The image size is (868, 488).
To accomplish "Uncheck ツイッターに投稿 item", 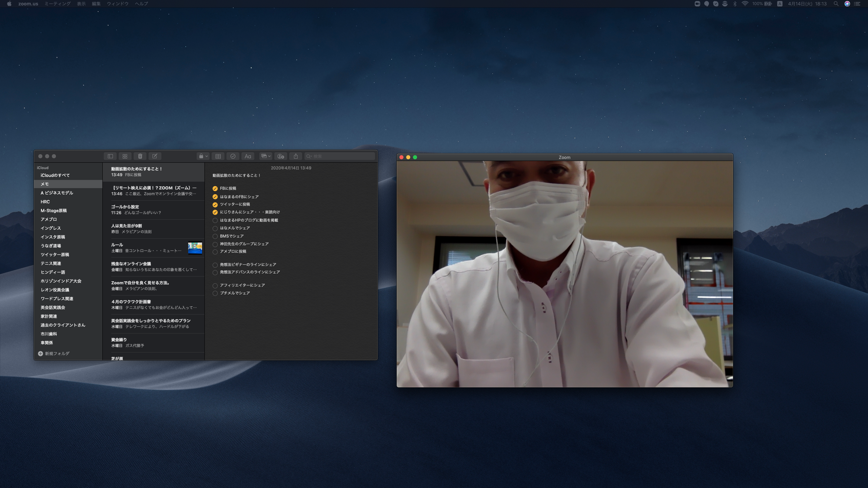I will coord(215,204).
